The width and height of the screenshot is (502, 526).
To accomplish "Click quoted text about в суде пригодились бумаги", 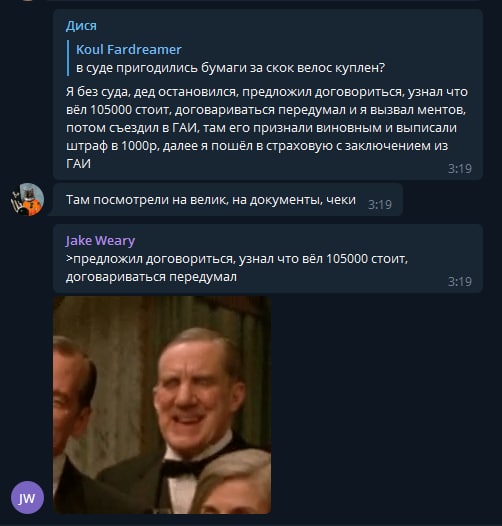I will pyautogui.click(x=230, y=67).
